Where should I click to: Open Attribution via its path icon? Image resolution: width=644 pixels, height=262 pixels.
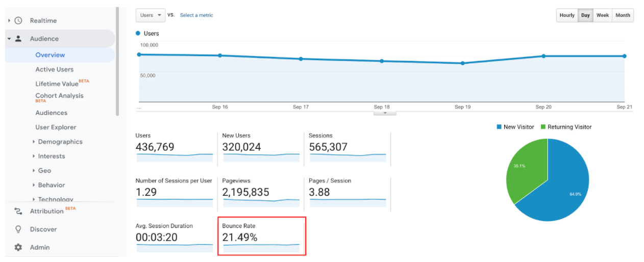18,211
